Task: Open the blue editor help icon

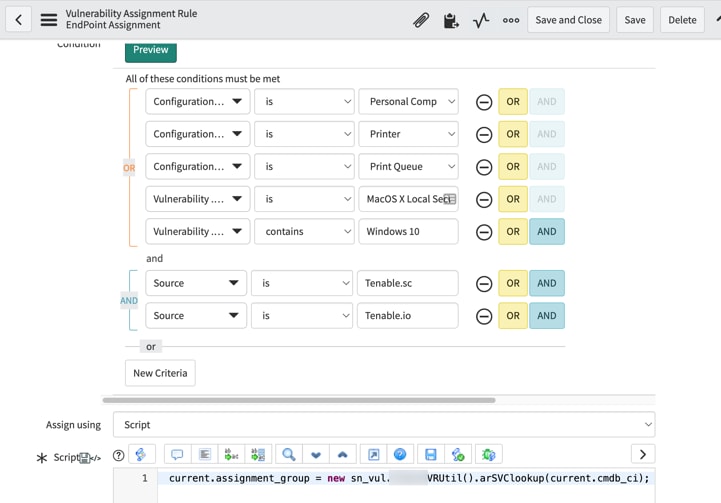Action: [x=400, y=455]
